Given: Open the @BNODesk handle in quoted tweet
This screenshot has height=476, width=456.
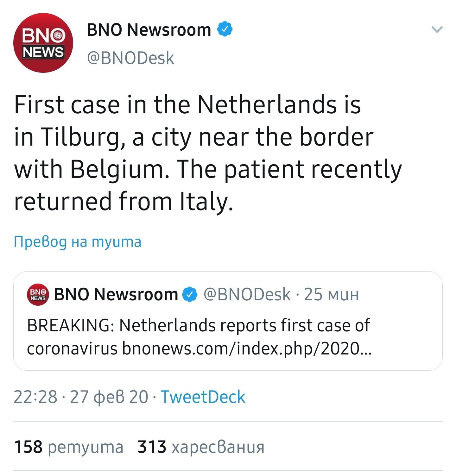Looking at the screenshot, I should (247, 295).
